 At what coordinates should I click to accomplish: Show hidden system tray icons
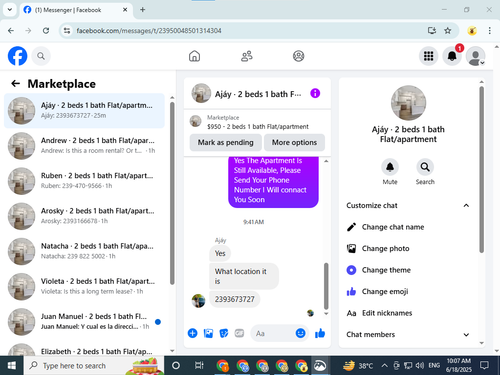(384, 366)
